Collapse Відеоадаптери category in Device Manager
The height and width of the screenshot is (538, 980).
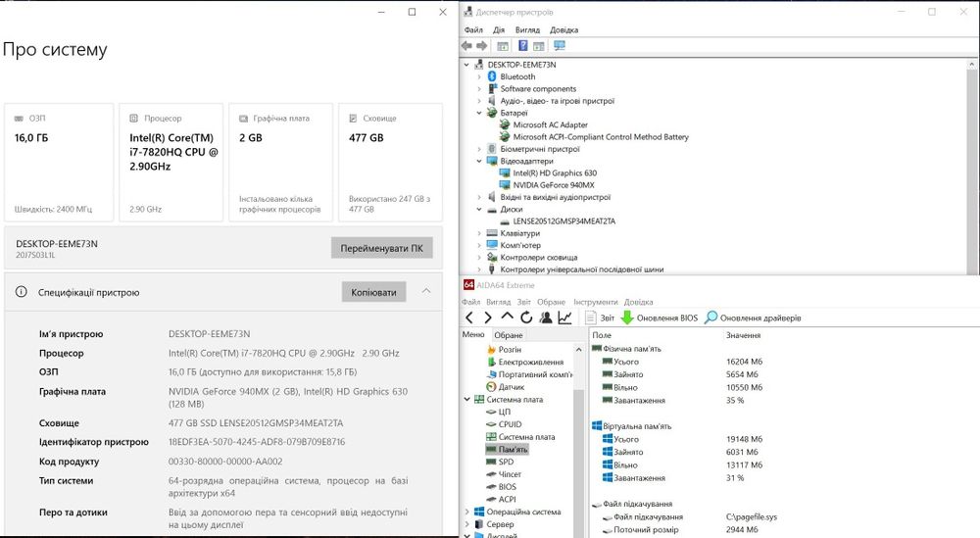click(479, 162)
